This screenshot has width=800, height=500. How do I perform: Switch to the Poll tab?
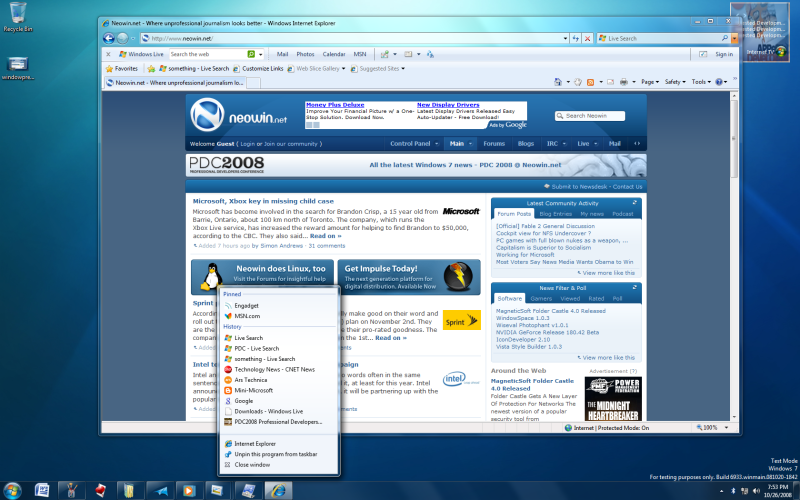click(617, 298)
